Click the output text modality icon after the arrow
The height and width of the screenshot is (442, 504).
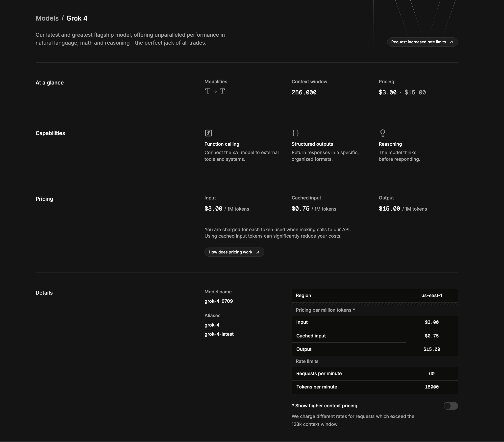(222, 91)
